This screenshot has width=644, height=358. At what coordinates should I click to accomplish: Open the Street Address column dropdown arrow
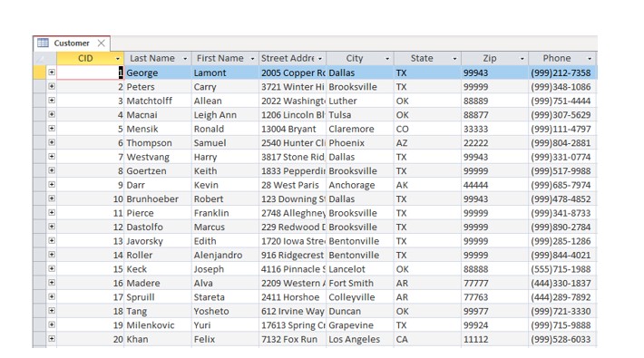(x=320, y=59)
